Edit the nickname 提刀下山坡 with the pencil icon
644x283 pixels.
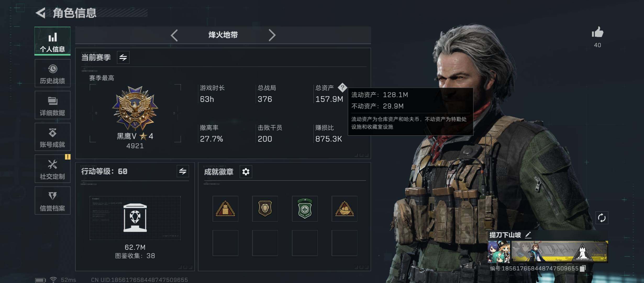click(528, 235)
